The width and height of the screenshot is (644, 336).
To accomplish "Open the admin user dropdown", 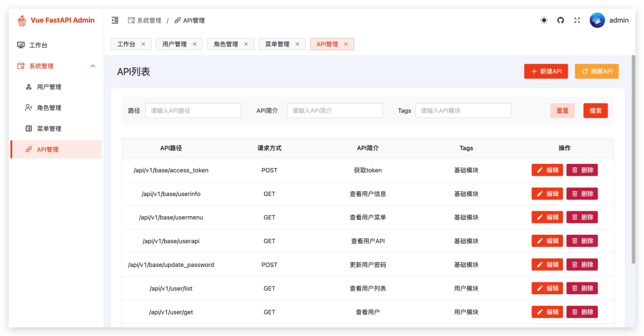I will tap(618, 20).
